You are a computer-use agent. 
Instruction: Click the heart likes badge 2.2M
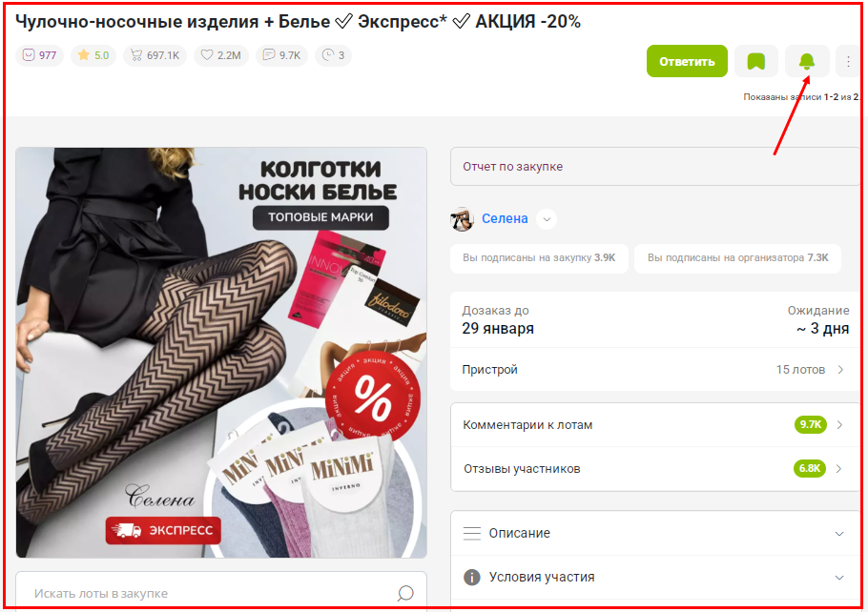point(221,55)
